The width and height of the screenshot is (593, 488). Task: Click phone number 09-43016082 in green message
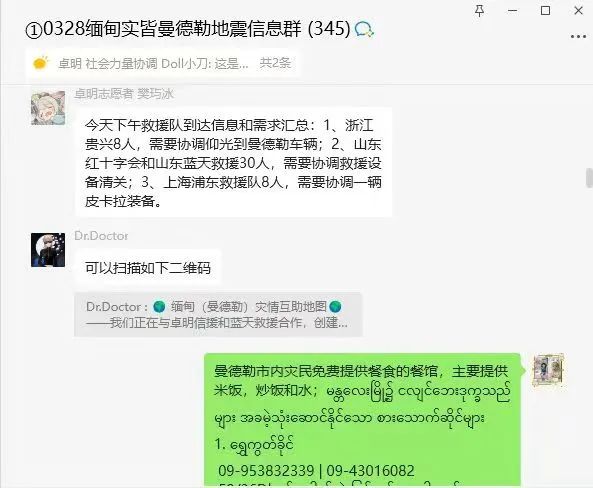coord(370,471)
